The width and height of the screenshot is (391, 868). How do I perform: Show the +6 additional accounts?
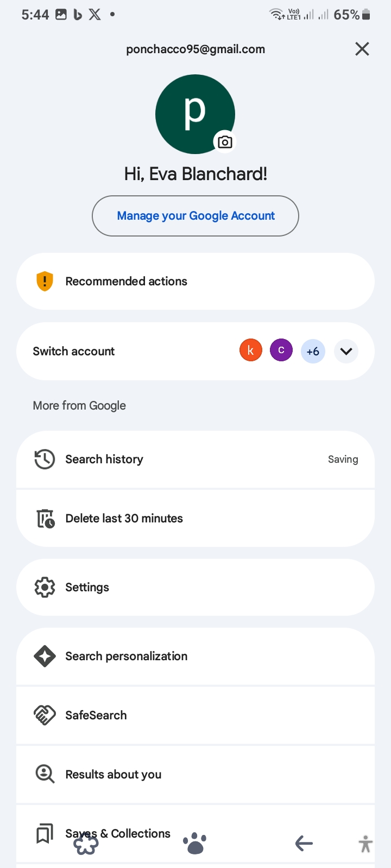click(x=313, y=351)
